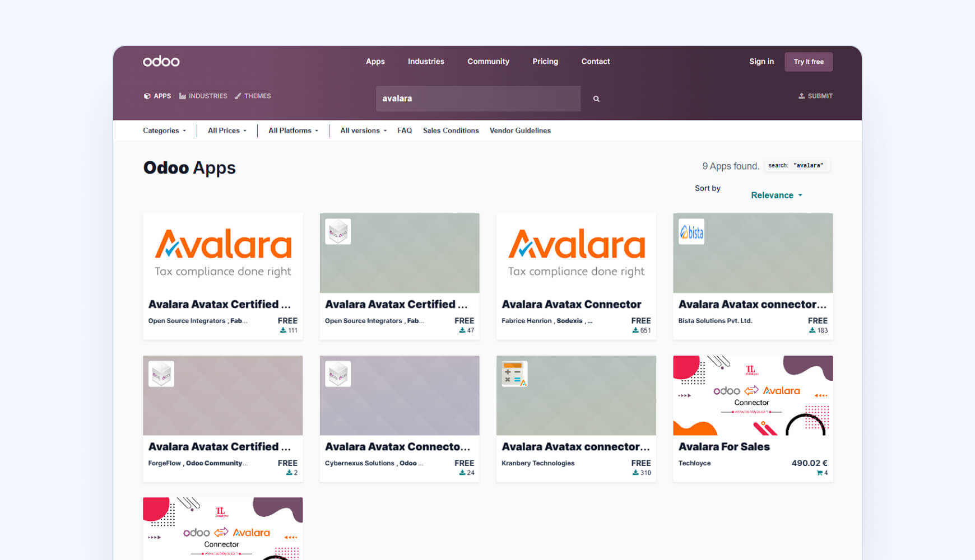This screenshot has height=560, width=975.
Task: Click the Bista logo icon on card
Action: click(x=691, y=232)
